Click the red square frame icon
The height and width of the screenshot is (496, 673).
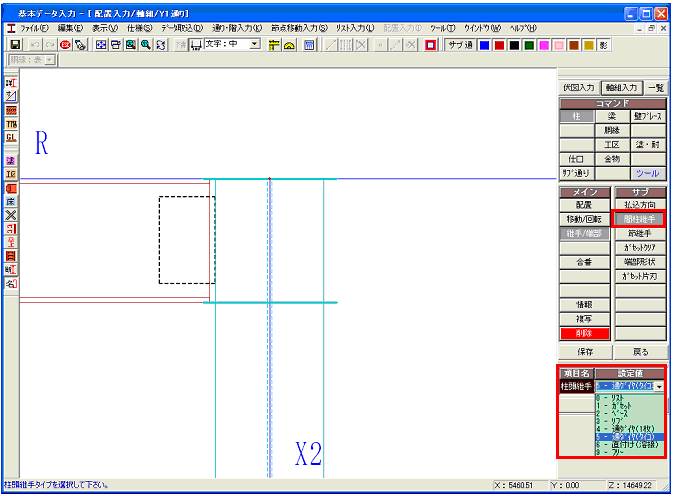click(430, 45)
